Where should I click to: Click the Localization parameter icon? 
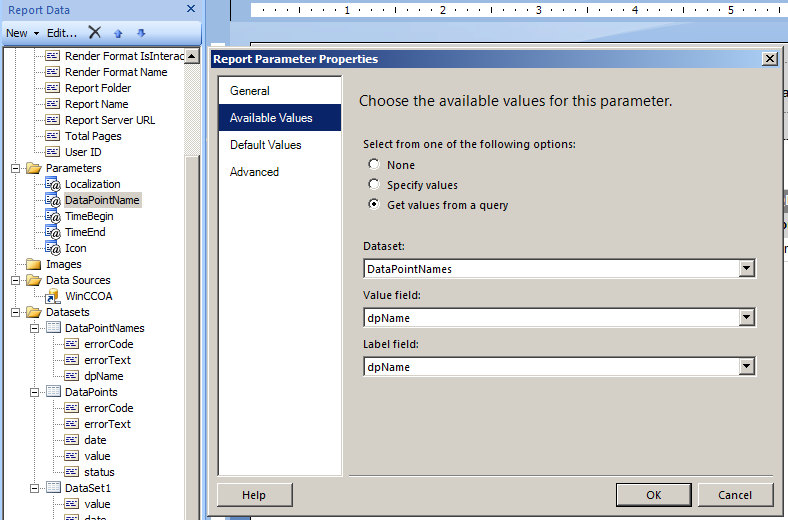(x=53, y=184)
